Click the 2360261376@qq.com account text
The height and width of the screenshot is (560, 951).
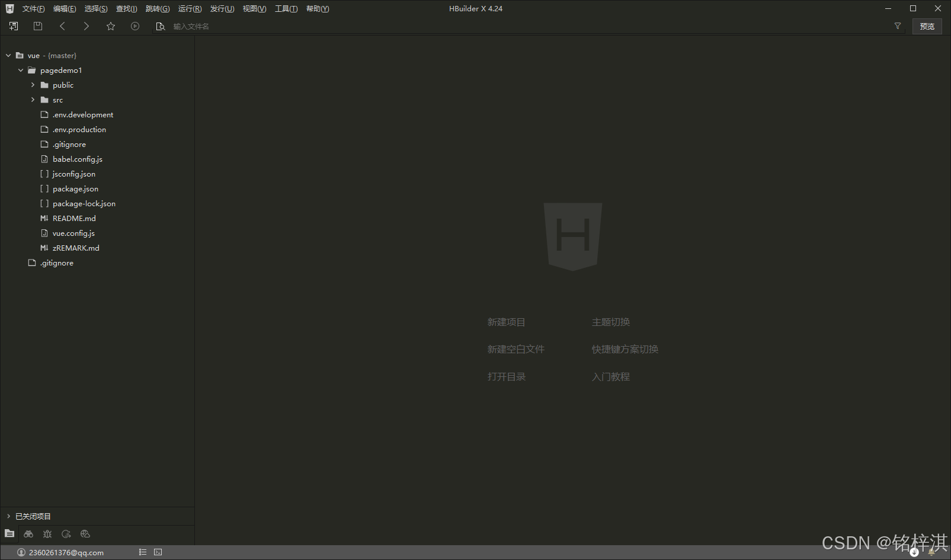(66, 553)
